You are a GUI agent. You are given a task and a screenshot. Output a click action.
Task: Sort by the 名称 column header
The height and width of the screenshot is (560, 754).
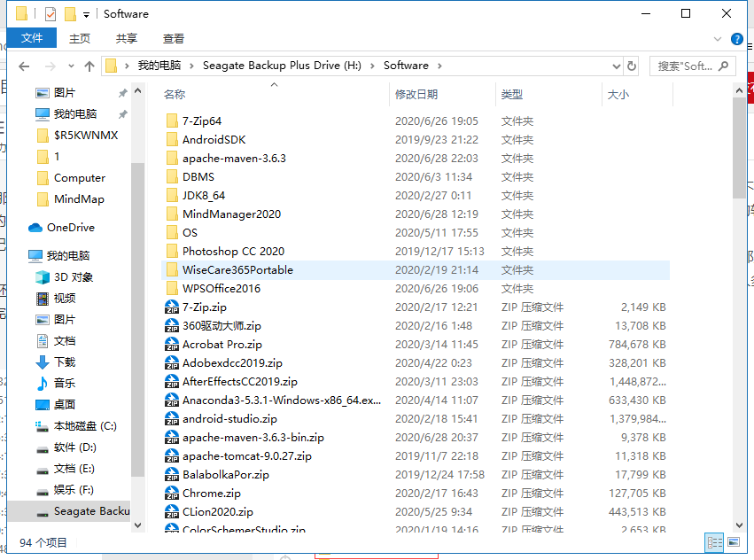point(274,94)
